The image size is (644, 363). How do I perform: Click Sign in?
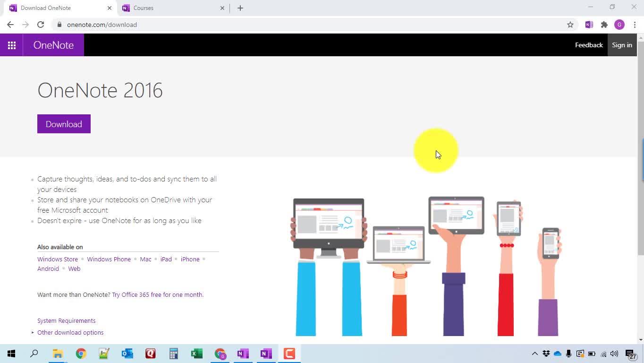[x=621, y=45]
